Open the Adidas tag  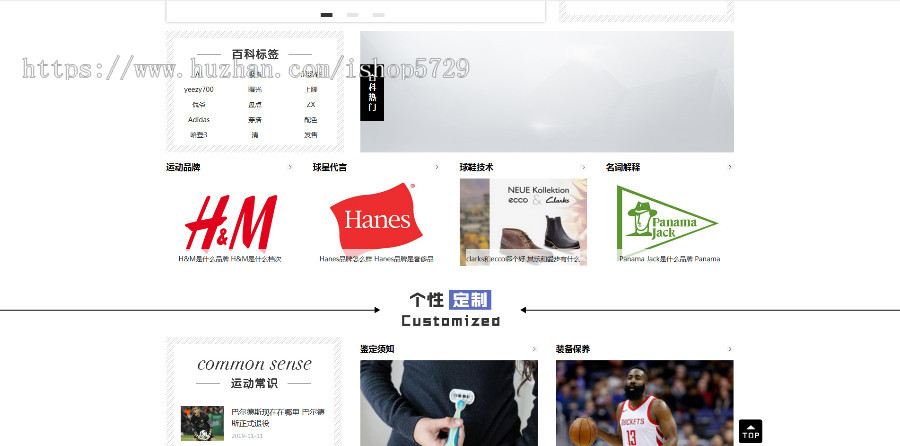(x=199, y=120)
